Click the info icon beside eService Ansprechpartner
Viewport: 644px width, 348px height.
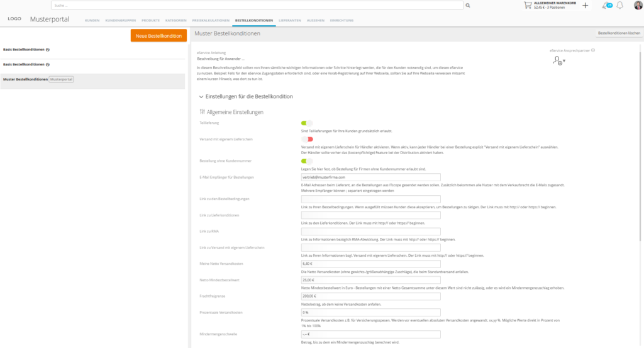pyautogui.click(x=592, y=50)
